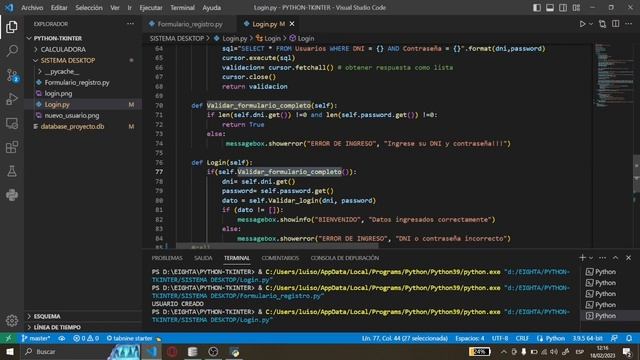Viewport: 640px width, 360px height.
Task: Run Python file with play button
Action: click(x=582, y=24)
